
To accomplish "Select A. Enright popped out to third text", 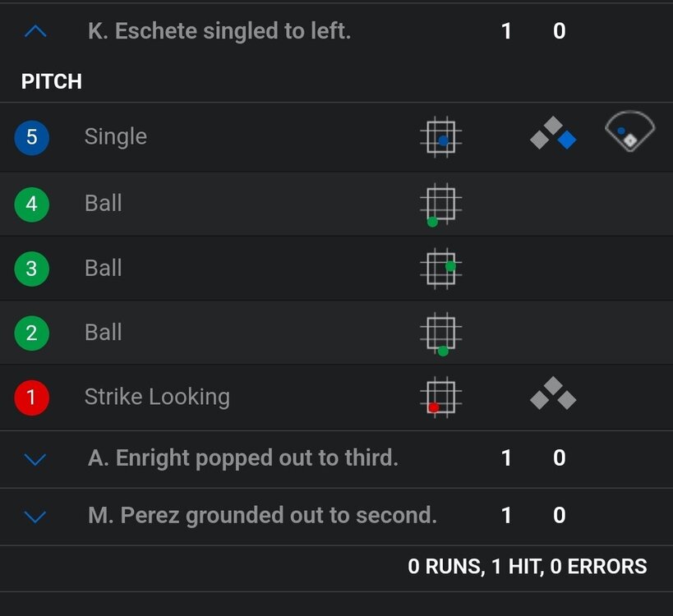I will [x=243, y=457].
